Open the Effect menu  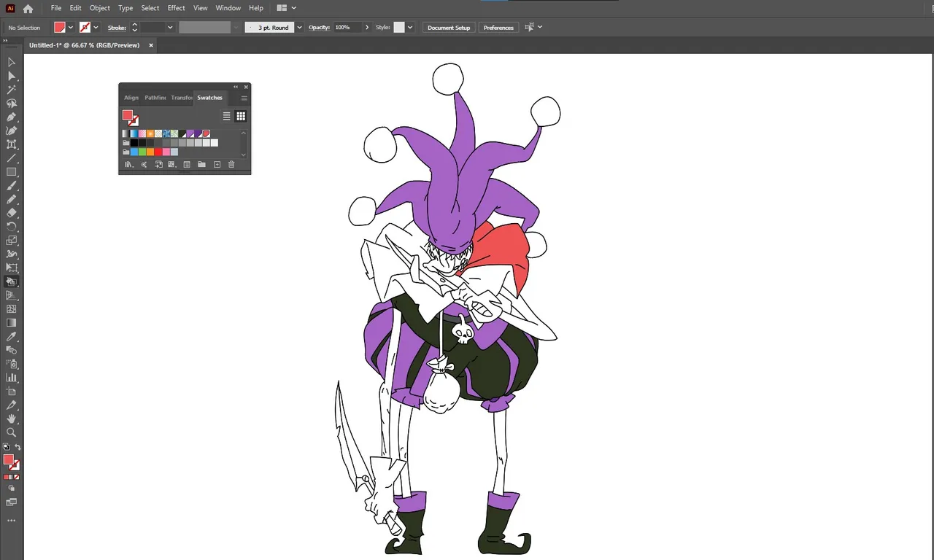pyautogui.click(x=177, y=8)
